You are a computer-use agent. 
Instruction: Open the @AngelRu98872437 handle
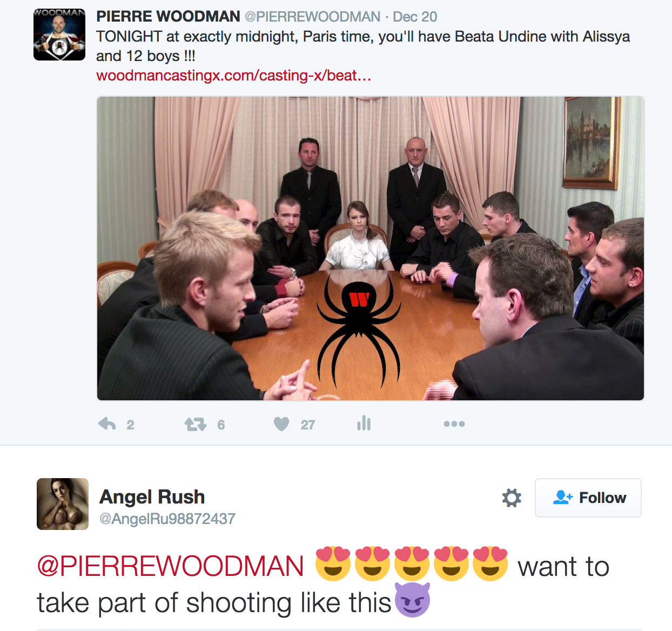(x=167, y=519)
